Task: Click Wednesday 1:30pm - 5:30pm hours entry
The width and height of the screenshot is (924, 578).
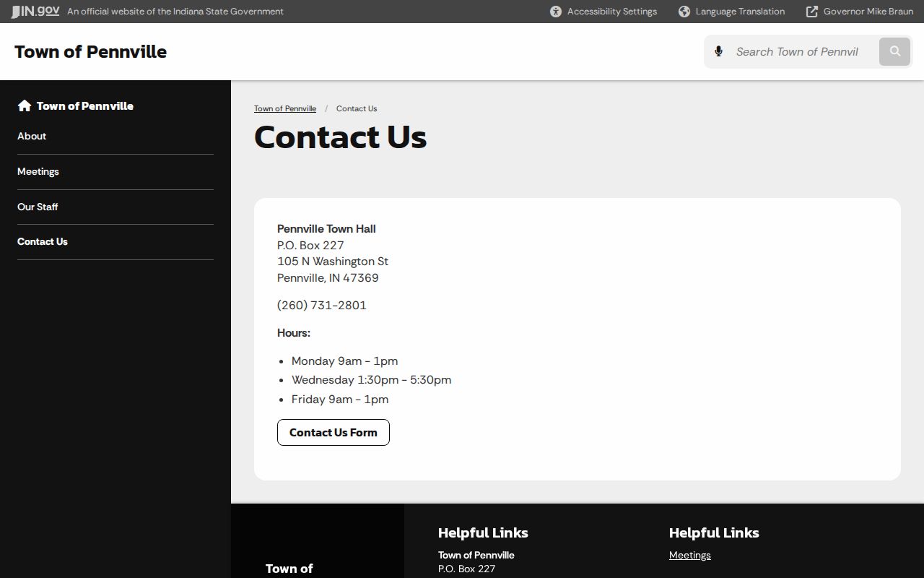Action: click(x=372, y=380)
